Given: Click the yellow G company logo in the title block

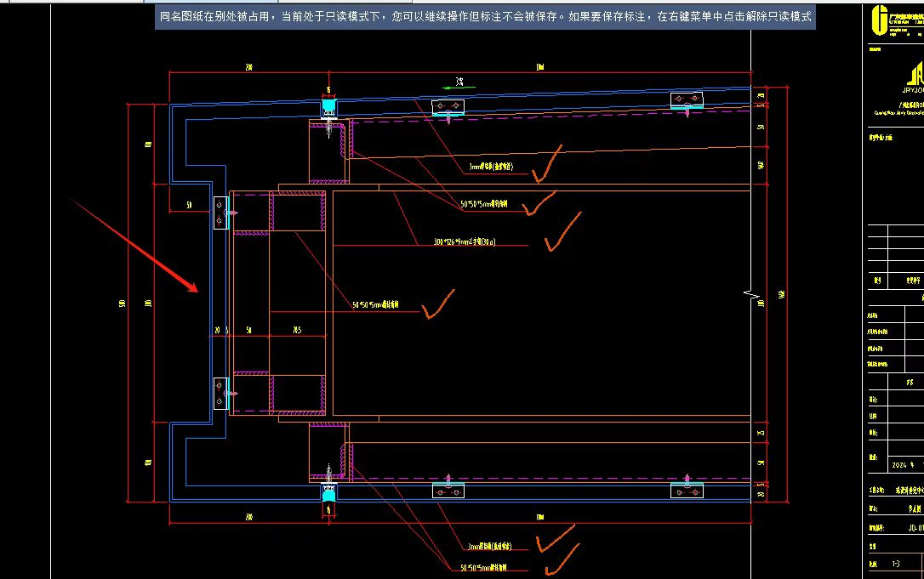Looking at the screenshot, I should coord(880,20).
